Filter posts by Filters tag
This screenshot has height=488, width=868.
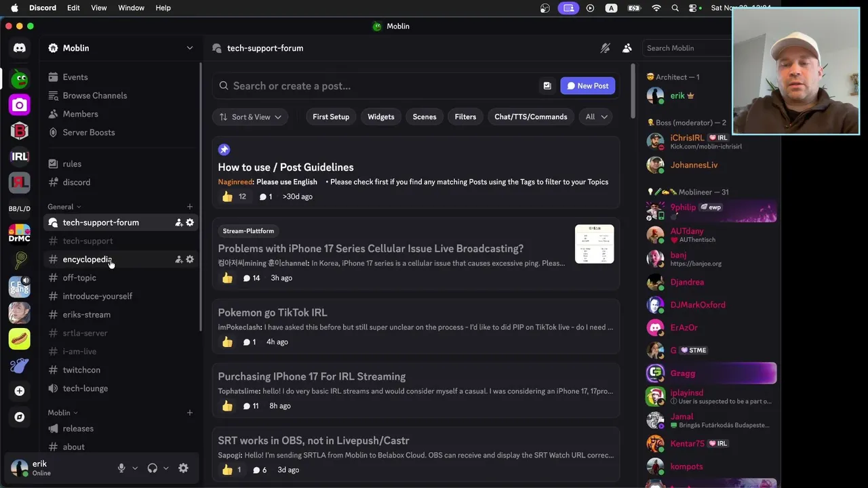(x=465, y=117)
